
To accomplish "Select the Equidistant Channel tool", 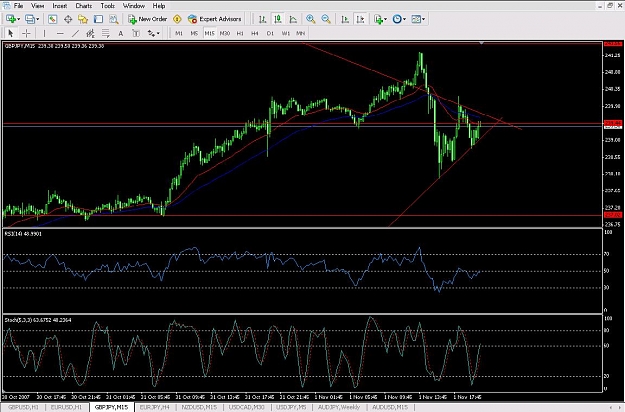I will pyautogui.click(x=90, y=33).
